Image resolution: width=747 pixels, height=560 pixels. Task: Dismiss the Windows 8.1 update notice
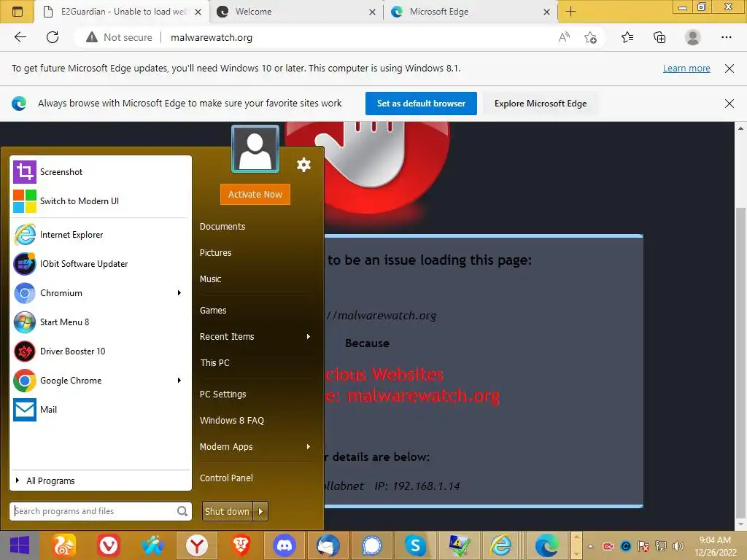coord(729,69)
